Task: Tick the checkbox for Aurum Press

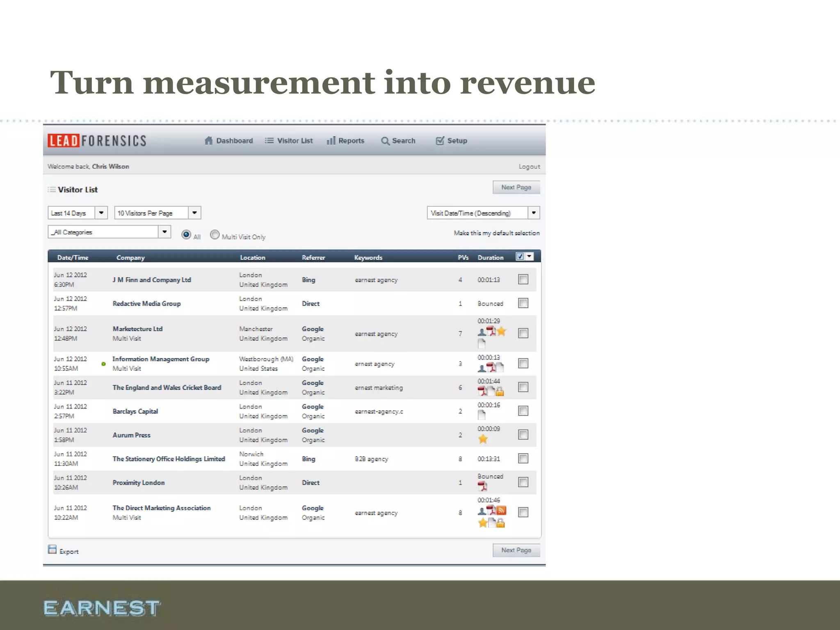Action: point(523,434)
